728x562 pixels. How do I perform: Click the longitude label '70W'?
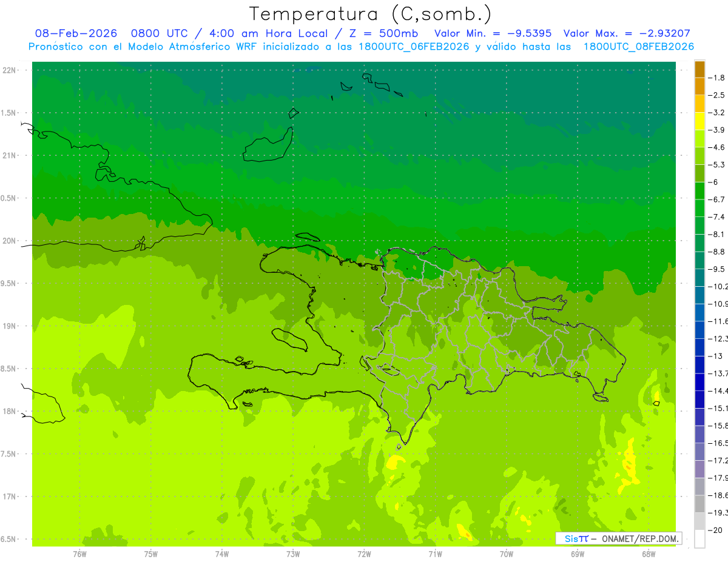pos(507,554)
